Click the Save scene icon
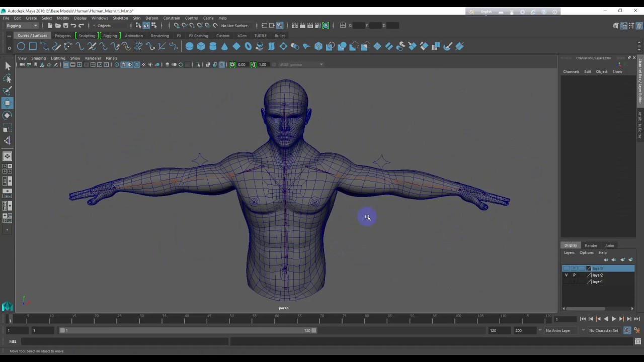 coord(65,26)
